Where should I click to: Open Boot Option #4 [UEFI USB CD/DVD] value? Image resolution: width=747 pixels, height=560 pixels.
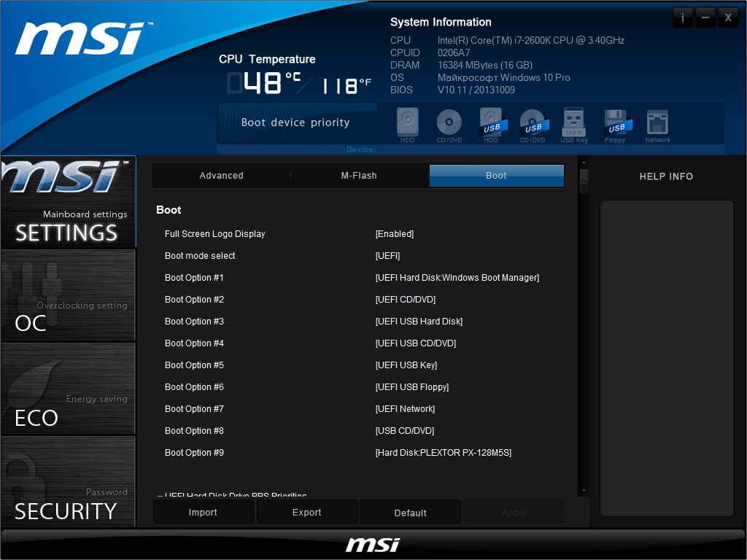pos(416,343)
